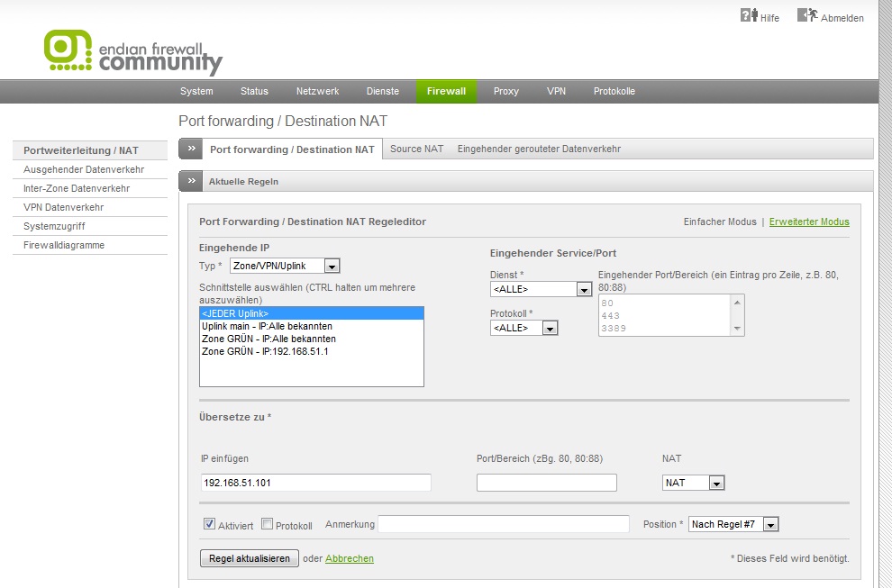892x588 pixels.
Task: Open the NAT dropdown
Action: click(694, 483)
